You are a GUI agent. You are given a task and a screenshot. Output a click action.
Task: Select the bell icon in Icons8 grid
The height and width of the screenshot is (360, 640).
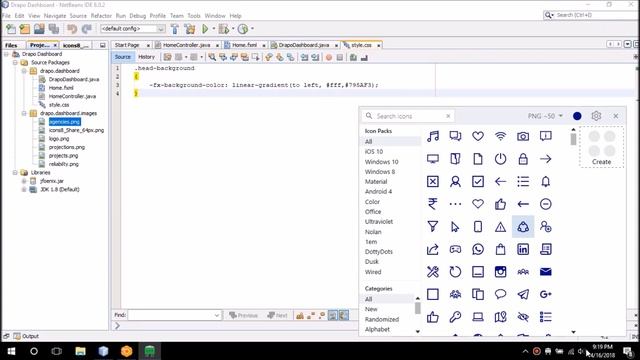pos(546,181)
